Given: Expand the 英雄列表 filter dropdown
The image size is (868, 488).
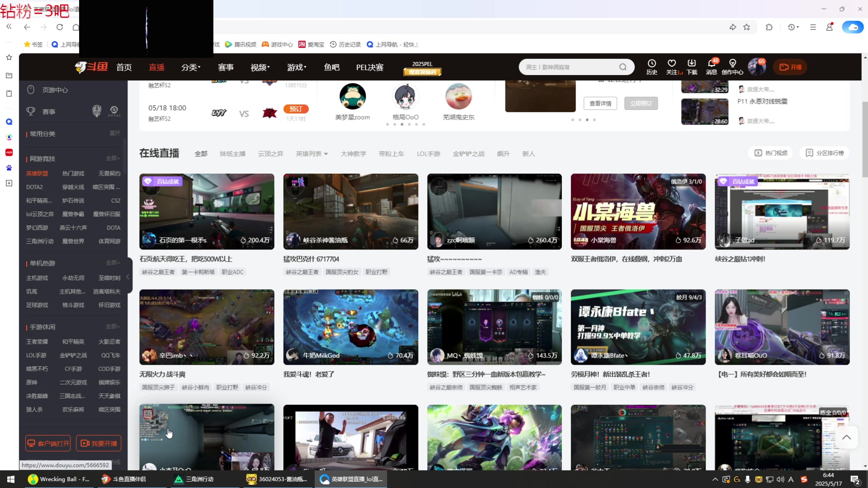Looking at the screenshot, I should [x=312, y=154].
